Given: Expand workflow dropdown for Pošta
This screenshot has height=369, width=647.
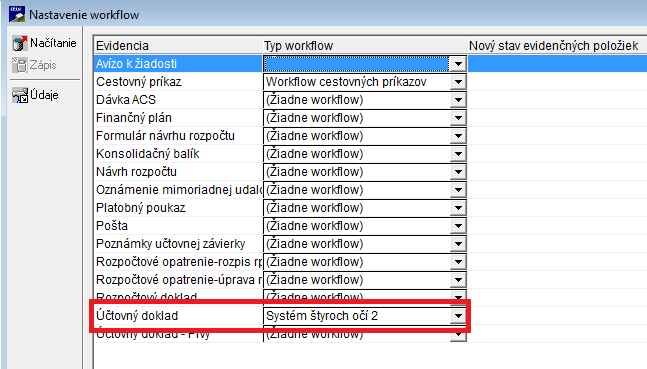Looking at the screenshot, I should click(x=458, y=226).
